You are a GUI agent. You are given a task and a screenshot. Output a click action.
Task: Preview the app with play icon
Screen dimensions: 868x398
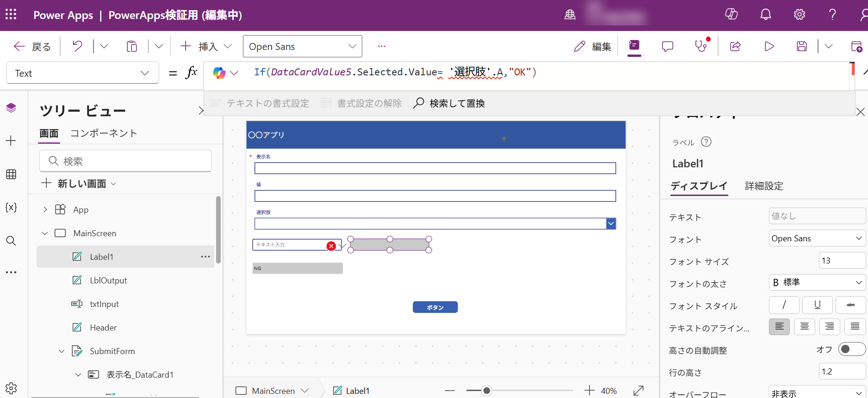769,46
